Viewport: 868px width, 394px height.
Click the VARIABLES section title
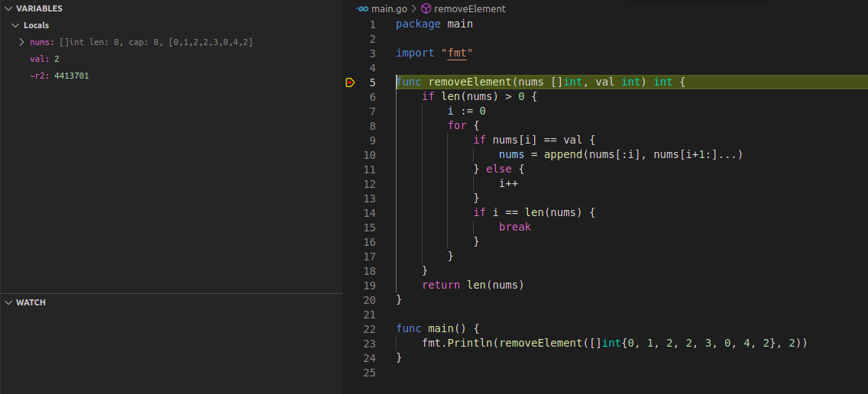[39, 8]
